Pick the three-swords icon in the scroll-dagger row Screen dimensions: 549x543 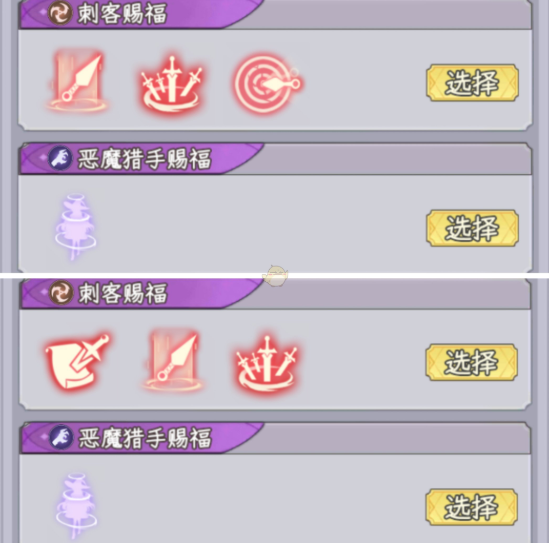click(x=267, y=364)
